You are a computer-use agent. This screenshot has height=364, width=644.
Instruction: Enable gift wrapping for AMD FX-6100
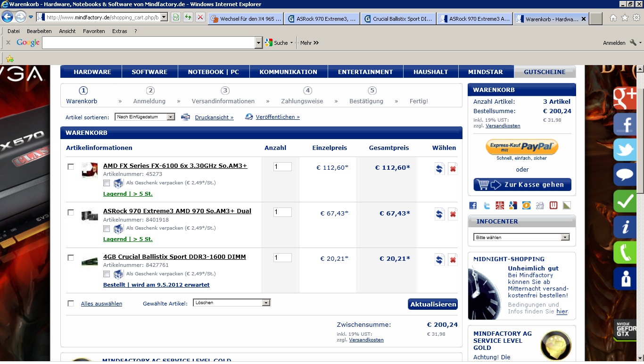[x=107, y=183]
